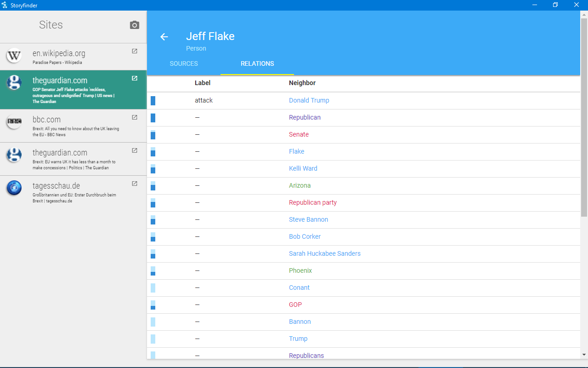This screenshot has width=588, height=368.
Task: Click the scrollbar down arrow
Action: pos(584,355)
